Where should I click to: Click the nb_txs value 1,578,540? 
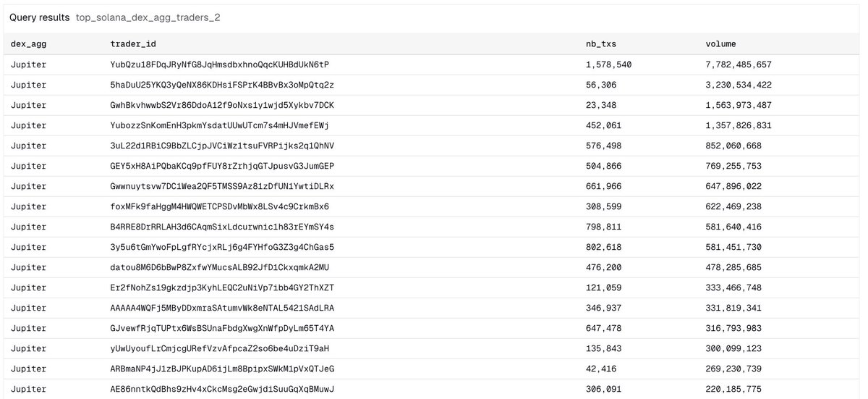tap(609, 64)
